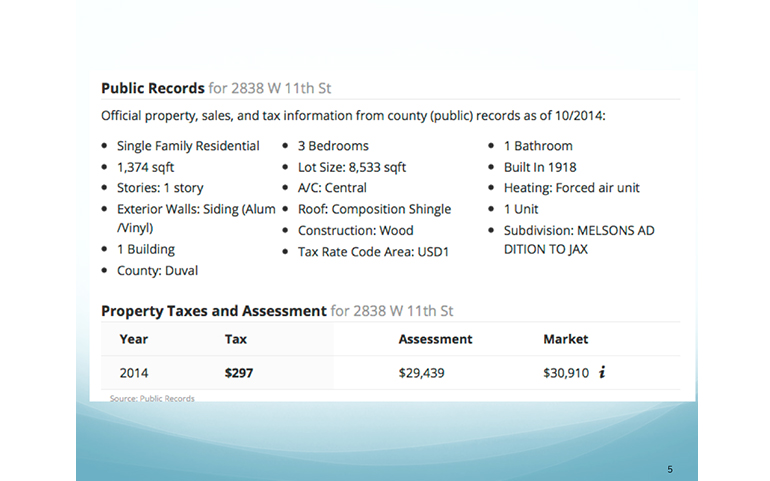Click the info icon beside the $30,910 market value
The image size is (770, 481).
tap(602, 373)
